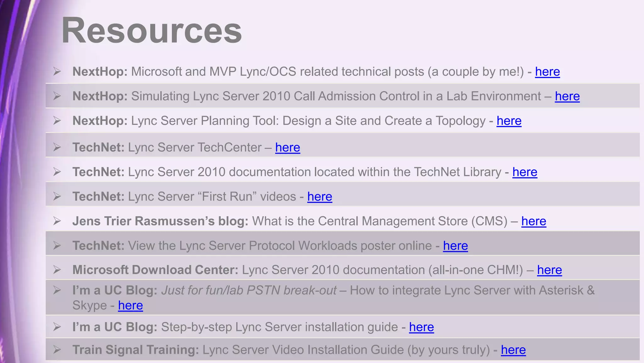Click 'here' link for First Run videos
The height and width of the screenshot is (363, 644).
(x=319, y=196)
